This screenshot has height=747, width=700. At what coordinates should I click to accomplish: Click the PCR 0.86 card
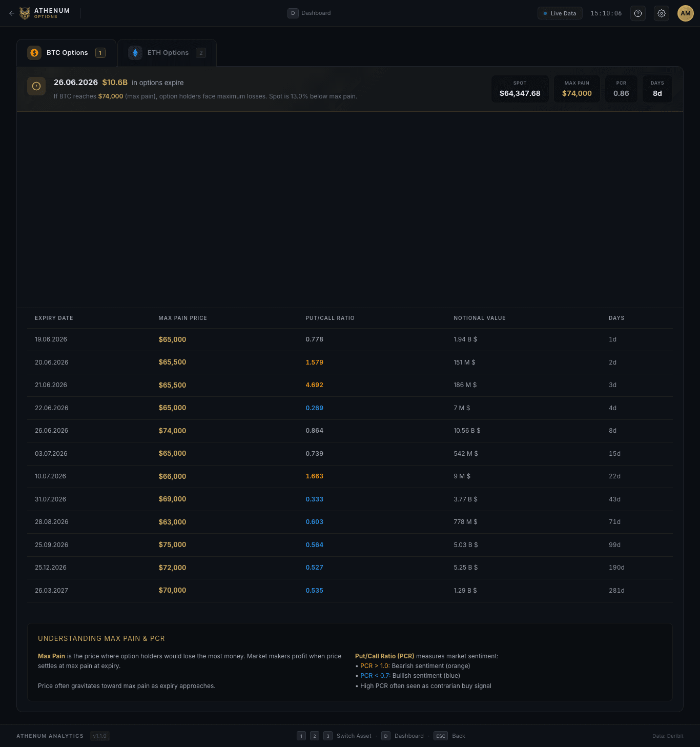621,89
